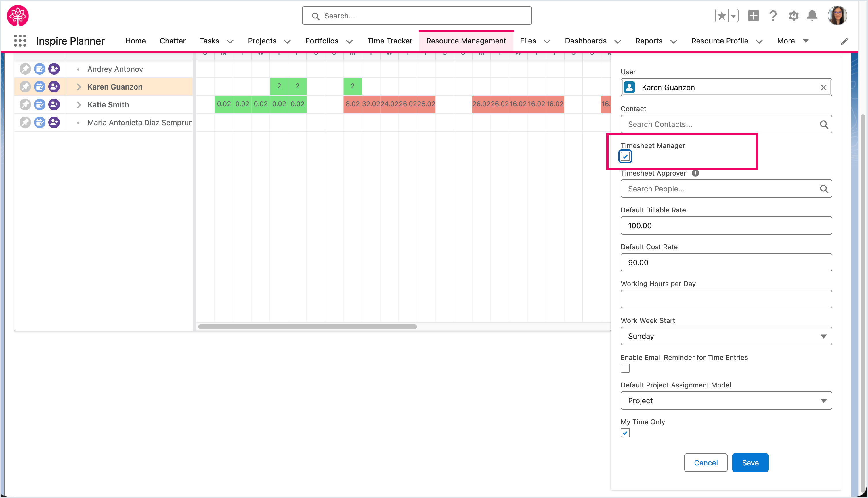The width and height of the screenshot is (868, 498).
Task: Switch to the Time Tracker tab
Action: [x=390, y=41]
